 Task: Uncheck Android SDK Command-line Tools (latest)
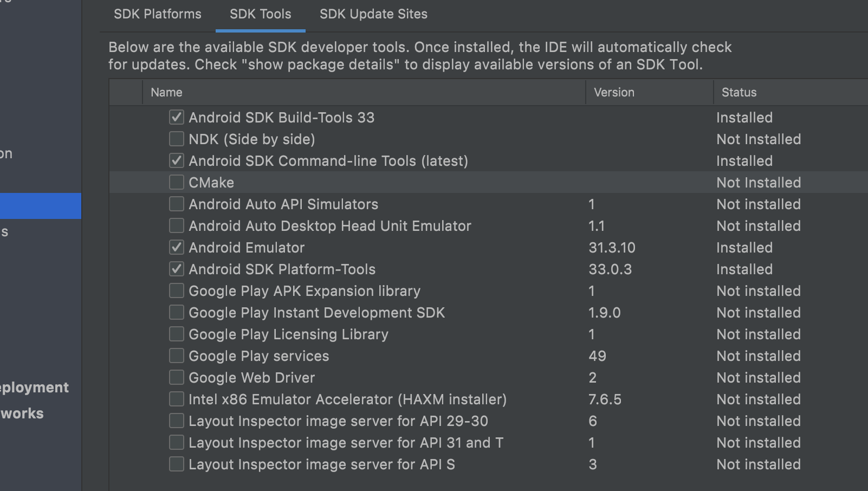(x=176, y=160)
